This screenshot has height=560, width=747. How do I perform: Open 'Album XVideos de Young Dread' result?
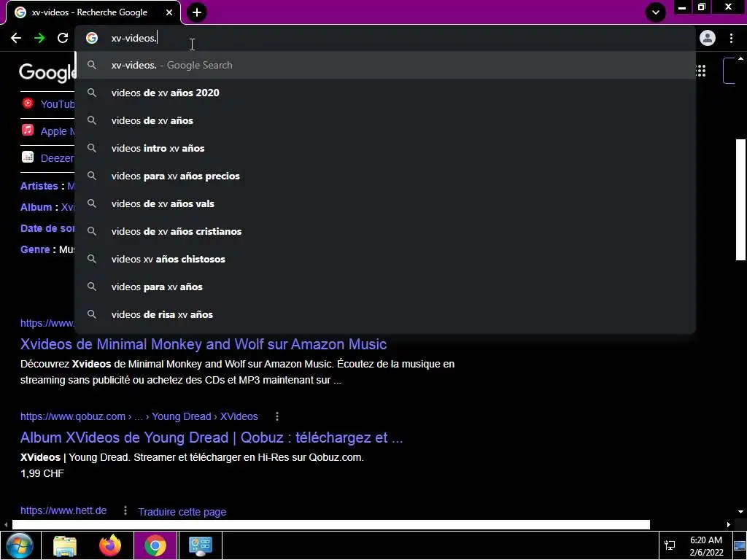tap(212, 437)
